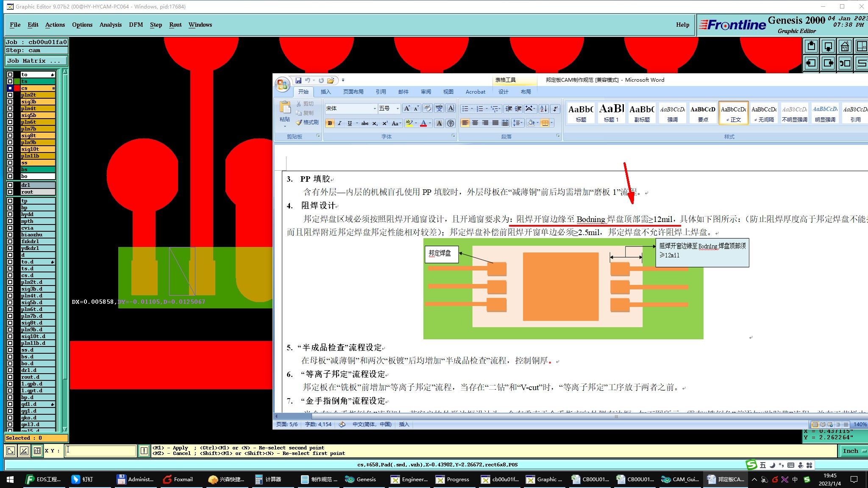Open the font name dropdown 宋体
868x488 pixels.
point(375,109)
